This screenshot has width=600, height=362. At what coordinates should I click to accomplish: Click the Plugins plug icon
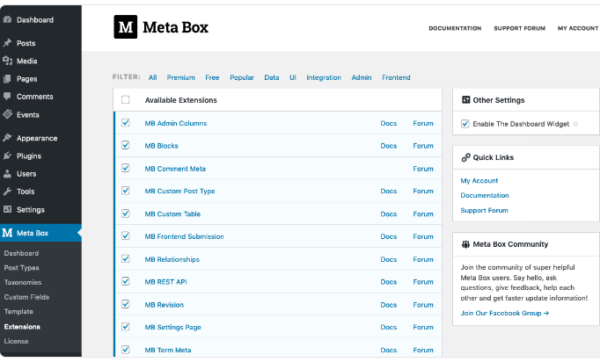[7, 156]
